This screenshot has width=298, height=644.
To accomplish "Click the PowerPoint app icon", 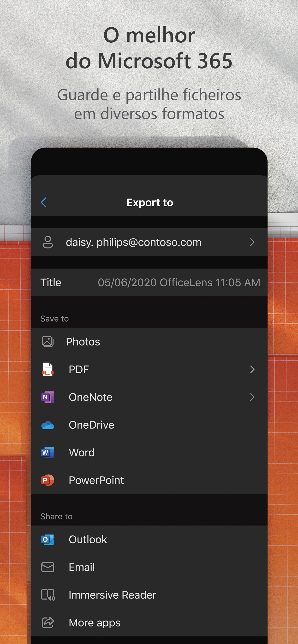I will (x=48, y=480).
